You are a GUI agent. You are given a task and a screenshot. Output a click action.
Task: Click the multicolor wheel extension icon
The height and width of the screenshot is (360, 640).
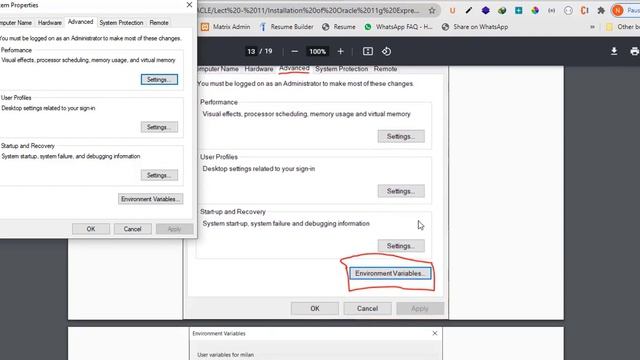[535, 11]
